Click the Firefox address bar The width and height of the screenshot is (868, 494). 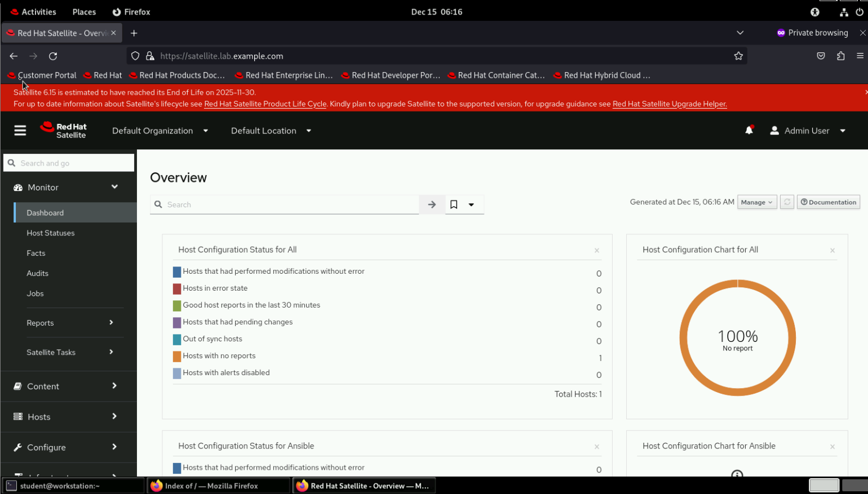437,56
